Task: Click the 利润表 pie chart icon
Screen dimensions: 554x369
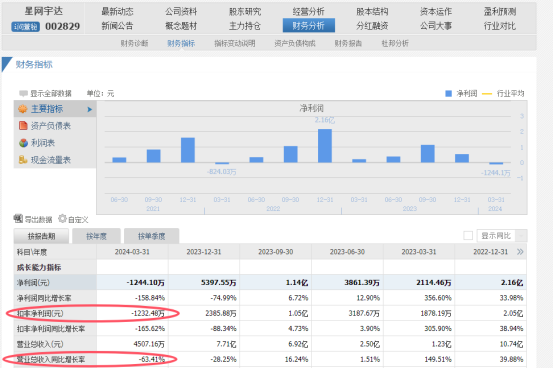Action: tap(23, 143)
